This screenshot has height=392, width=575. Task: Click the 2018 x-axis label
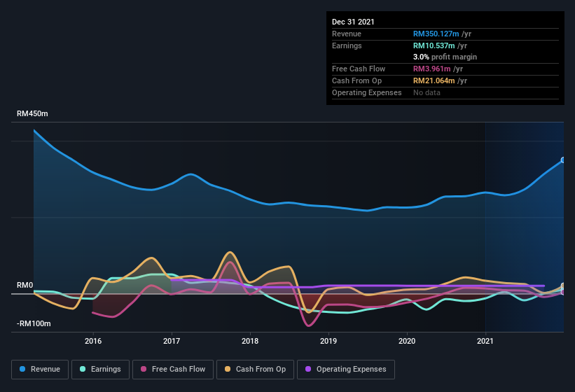pos(250,341)
